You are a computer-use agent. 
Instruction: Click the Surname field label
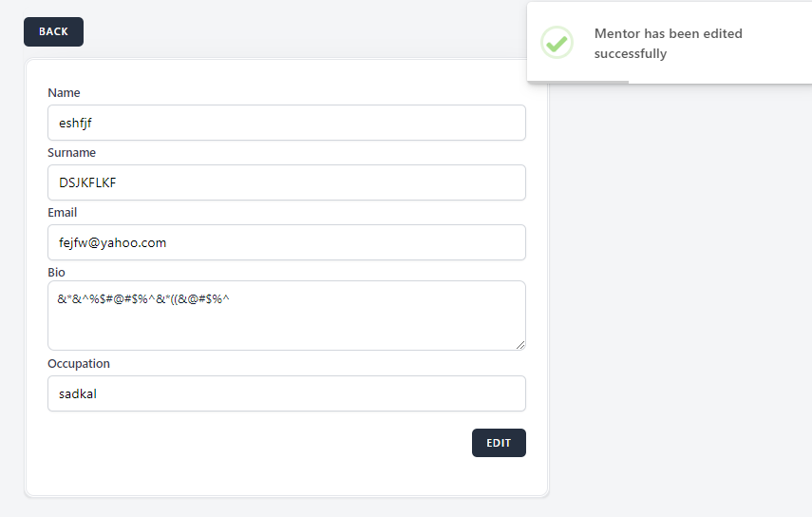71,153
